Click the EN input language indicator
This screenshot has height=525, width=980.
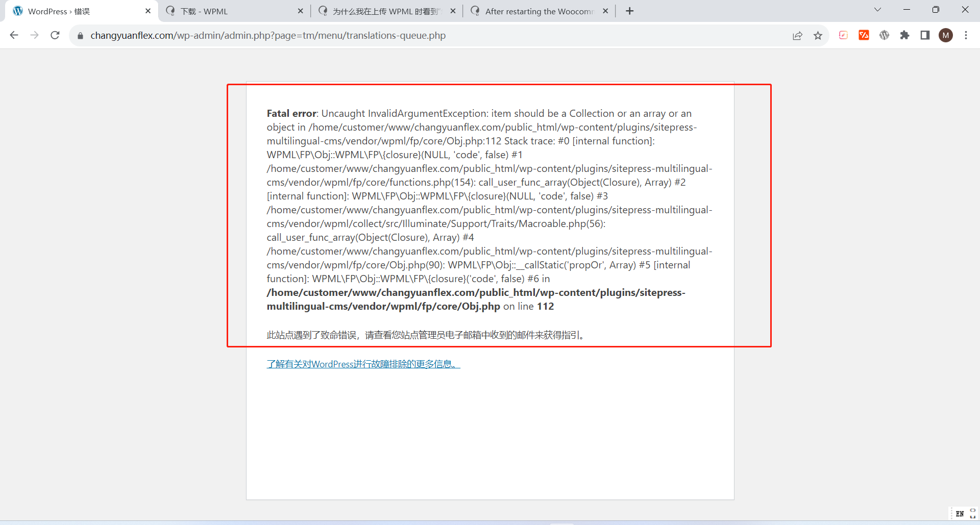click(x=960, y=514)
